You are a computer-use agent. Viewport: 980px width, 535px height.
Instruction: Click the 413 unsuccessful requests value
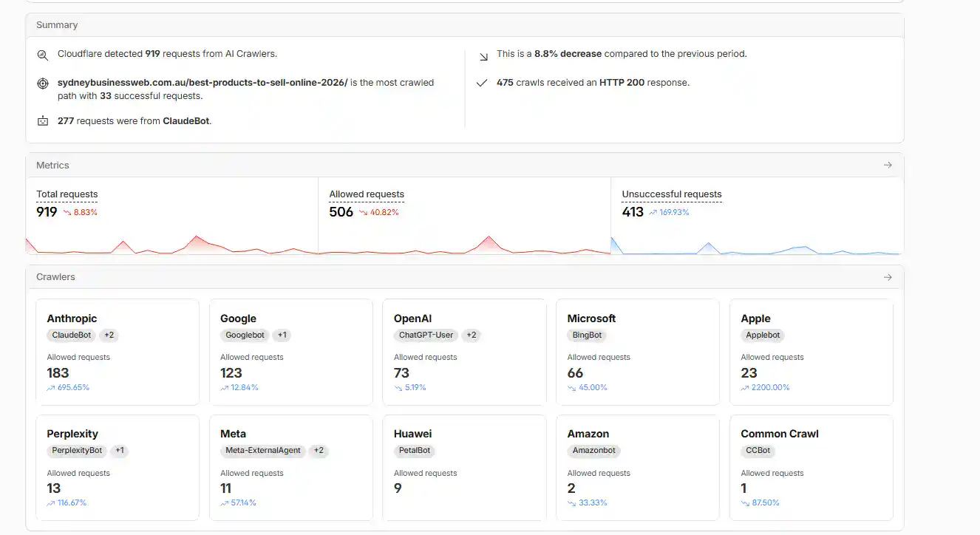(633, 212)
